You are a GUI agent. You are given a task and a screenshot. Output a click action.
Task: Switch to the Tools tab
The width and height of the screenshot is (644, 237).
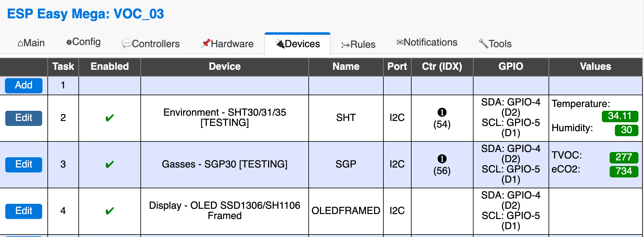pos(495,44)
